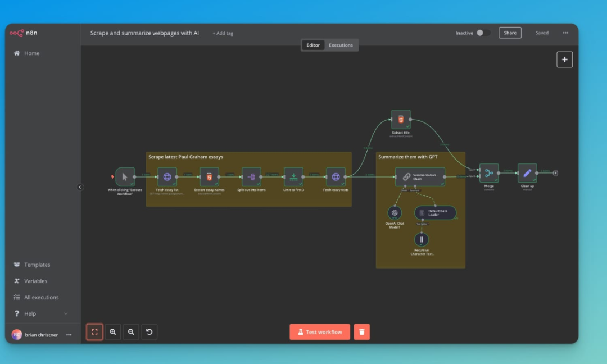Viewport: 607px width, 364px height.
Task: Click Add tag link
Action: click(x=223, y=33)
